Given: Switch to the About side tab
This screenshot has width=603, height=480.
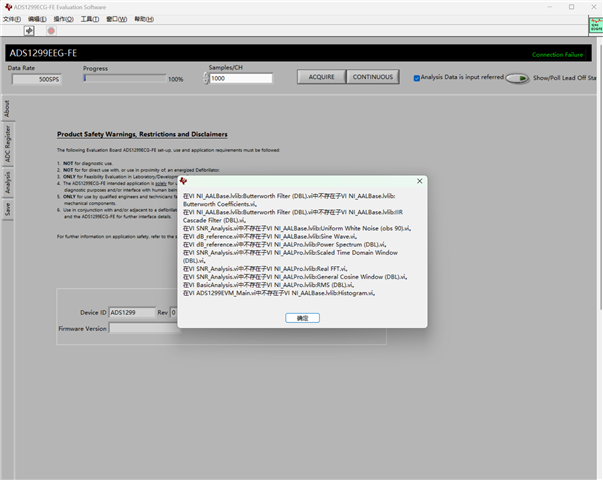Looking at the screenshot, I should 7,108.
